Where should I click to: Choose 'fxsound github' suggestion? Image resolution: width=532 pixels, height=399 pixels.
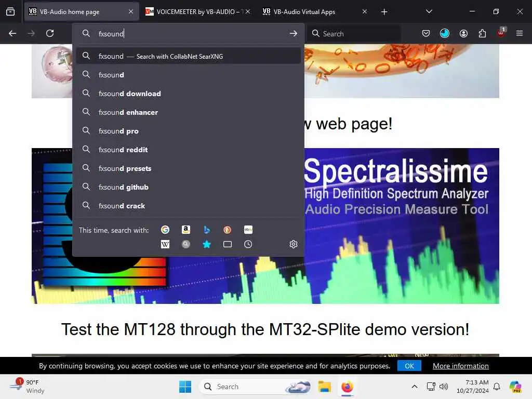tap(188, 187)
